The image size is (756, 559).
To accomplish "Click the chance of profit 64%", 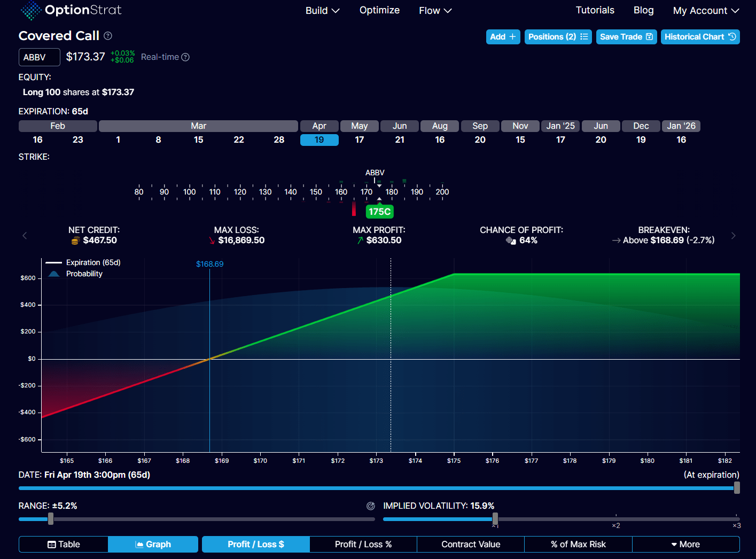I will [x=528, y=240].
